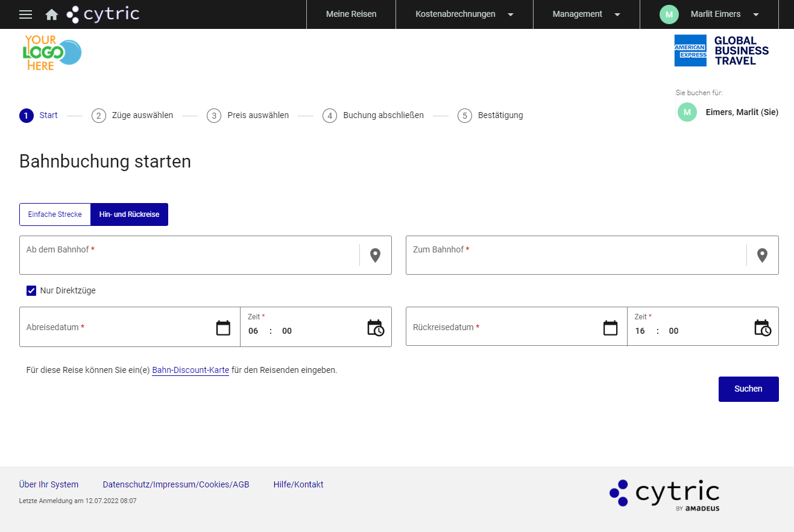Expand Kostenabrechnungen dropdown arrow
The width and height of the screenshot is (794, 532).
point(511,14)
